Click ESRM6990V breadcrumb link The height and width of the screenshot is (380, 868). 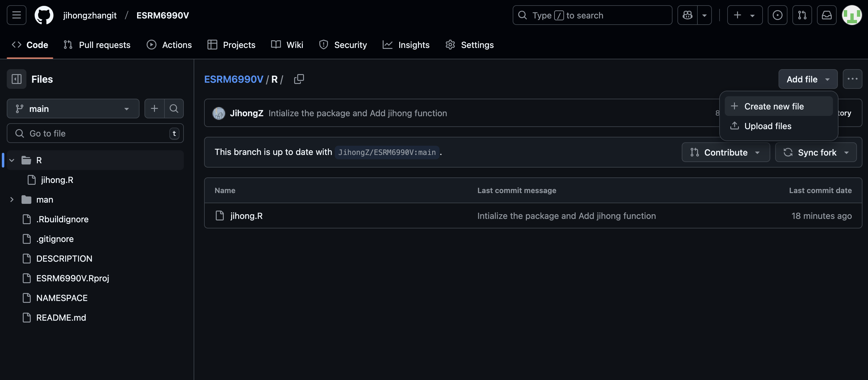click(234, 79)
